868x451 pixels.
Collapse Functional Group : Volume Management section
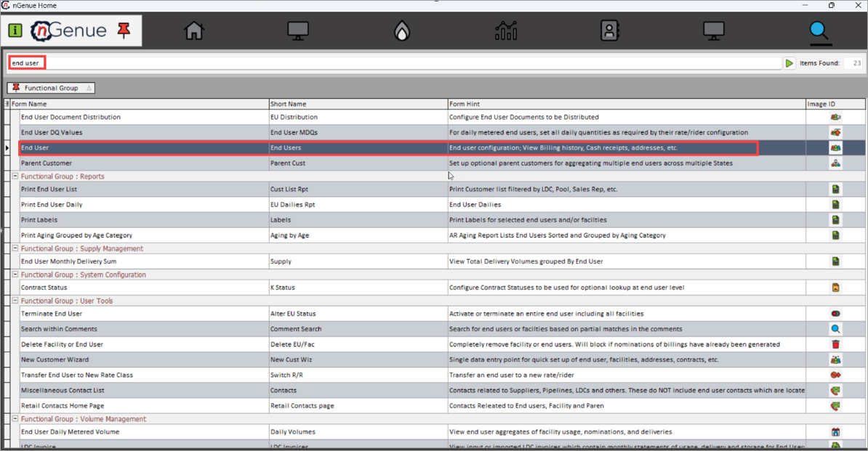(x=15, y=419)
